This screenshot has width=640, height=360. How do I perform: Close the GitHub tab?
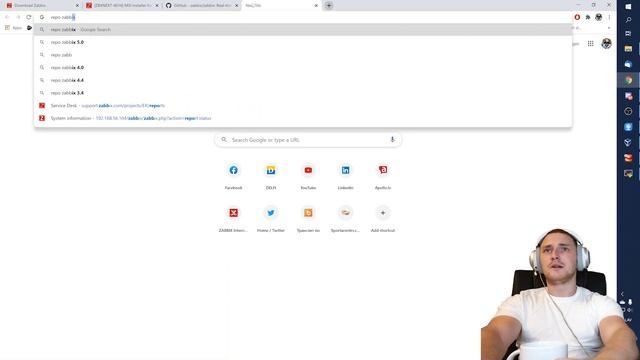236,6
